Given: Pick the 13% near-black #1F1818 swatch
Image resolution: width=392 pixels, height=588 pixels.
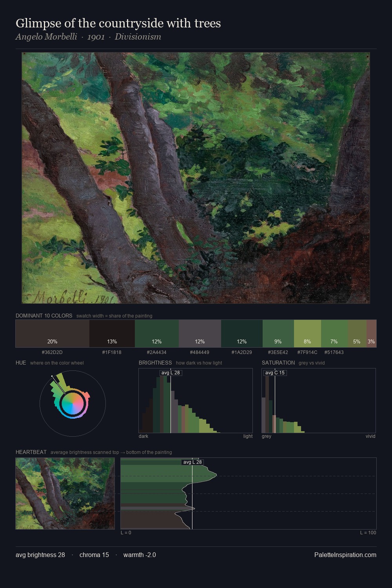Looking at the screenshot, I should (112, 334).
